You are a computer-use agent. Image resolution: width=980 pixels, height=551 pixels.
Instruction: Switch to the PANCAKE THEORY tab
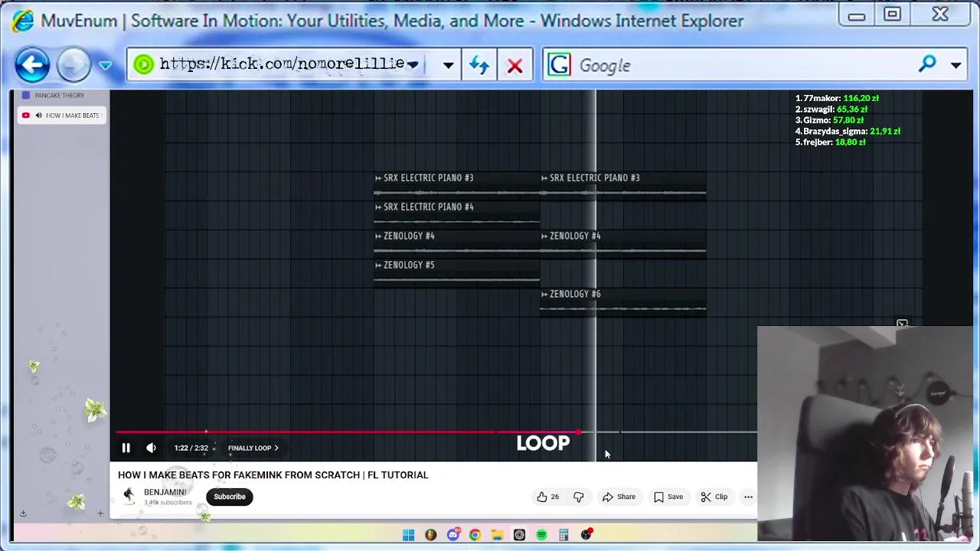(x=61, y=96)
